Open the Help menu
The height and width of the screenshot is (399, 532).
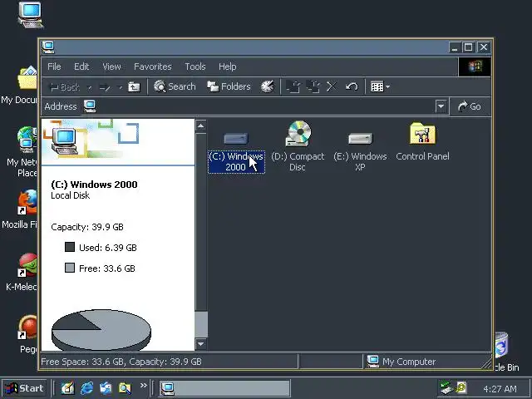click(x=227, y=66)
